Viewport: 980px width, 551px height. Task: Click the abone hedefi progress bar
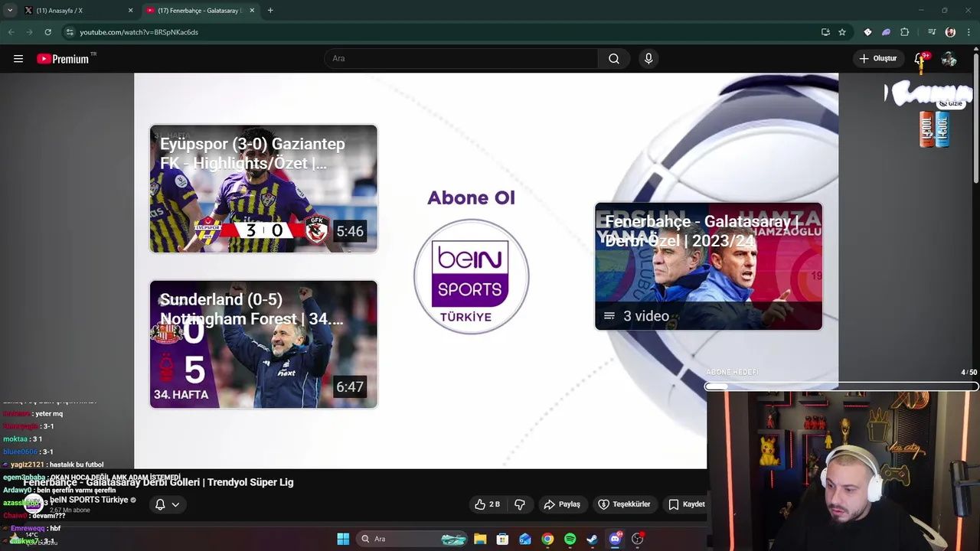pos(841,387)
